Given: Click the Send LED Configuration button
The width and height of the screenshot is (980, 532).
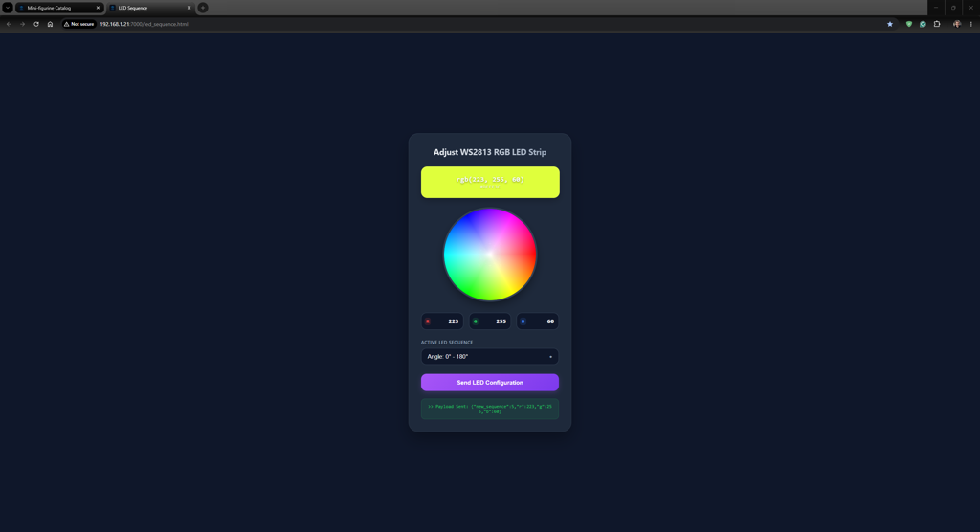Looking at the screenshot, I should click(x=489, y=382).
